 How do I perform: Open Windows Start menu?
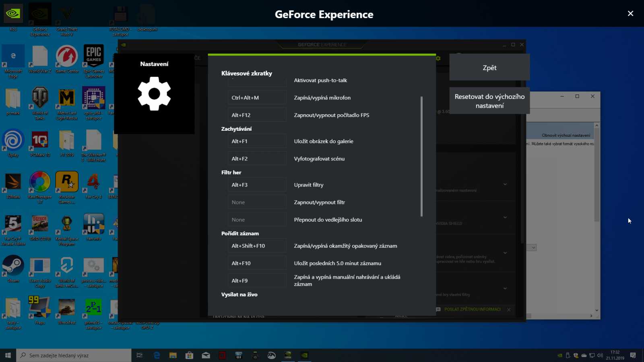tap(8, 355)
